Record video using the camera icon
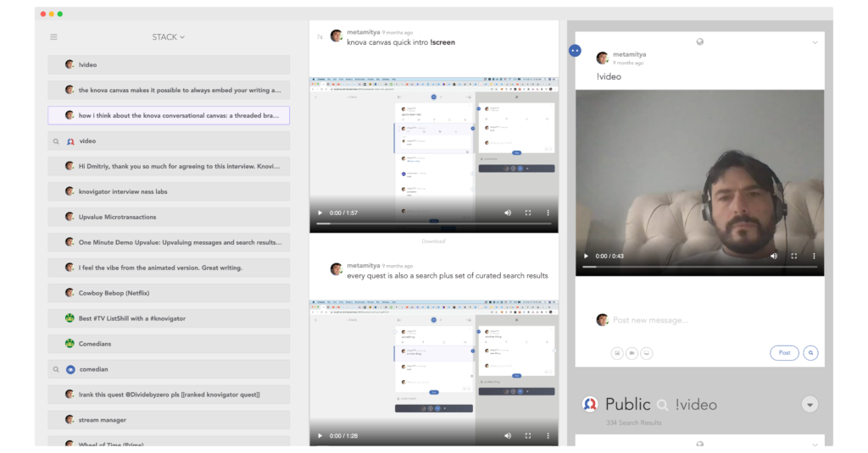The height and width of the screenshot is (453, 868). (x=632, y=353)
